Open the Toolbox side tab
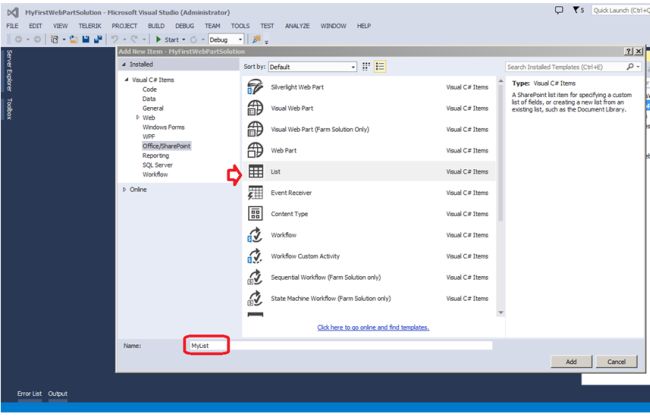650x417 pixels. point(10,109)
